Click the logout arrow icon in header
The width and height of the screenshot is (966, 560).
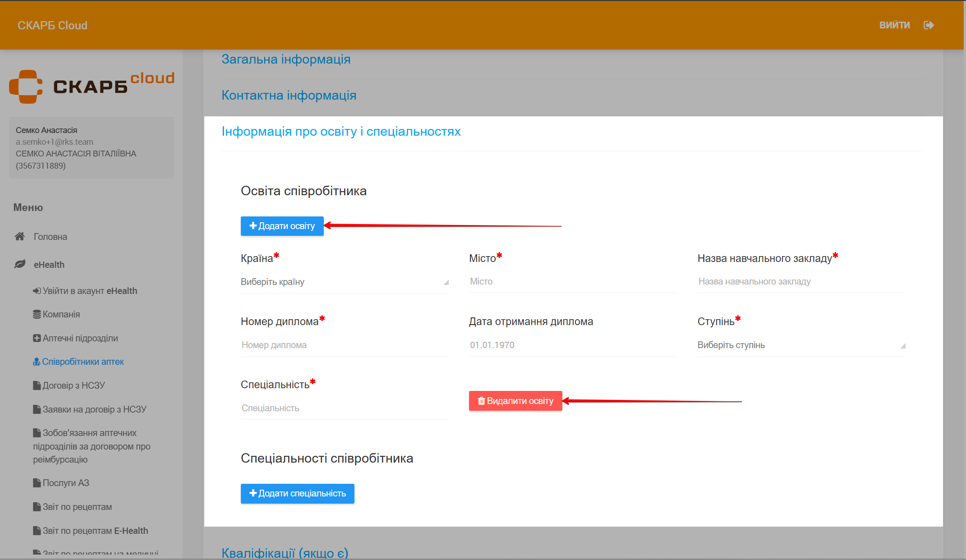tap(929, 25)
